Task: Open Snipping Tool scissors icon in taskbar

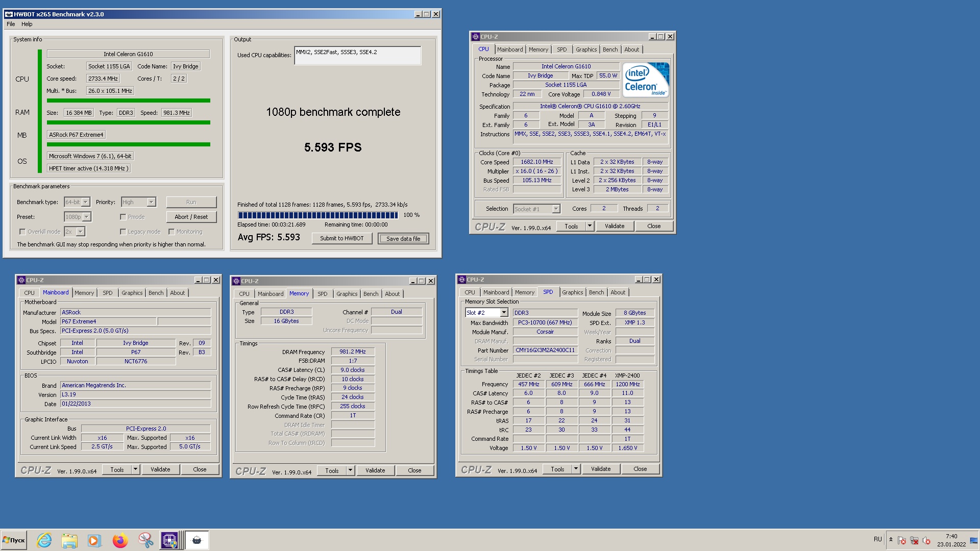Action: pos(145,540)
